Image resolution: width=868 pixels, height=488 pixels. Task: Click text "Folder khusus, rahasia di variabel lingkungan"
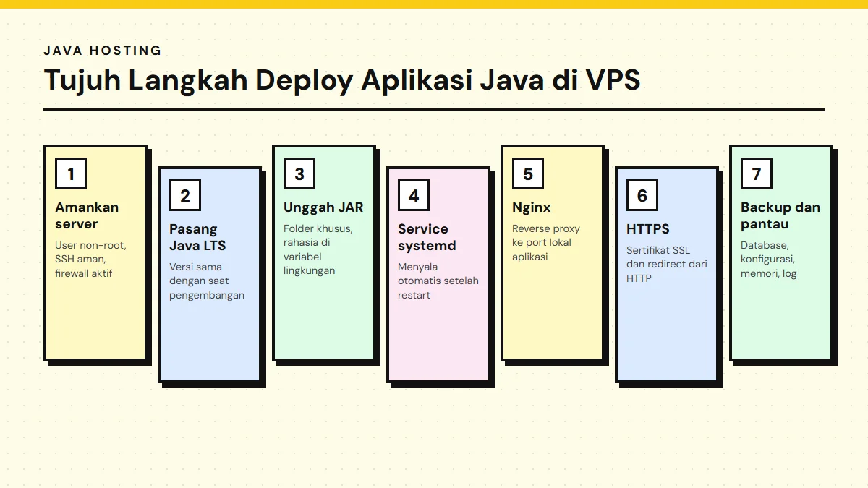[x=318, y=249]
